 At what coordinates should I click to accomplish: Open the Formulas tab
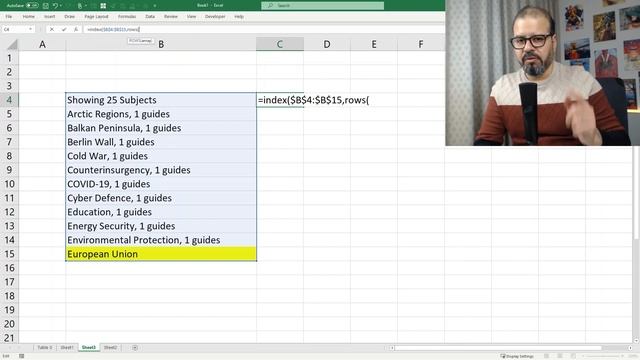tap(127, 17)
